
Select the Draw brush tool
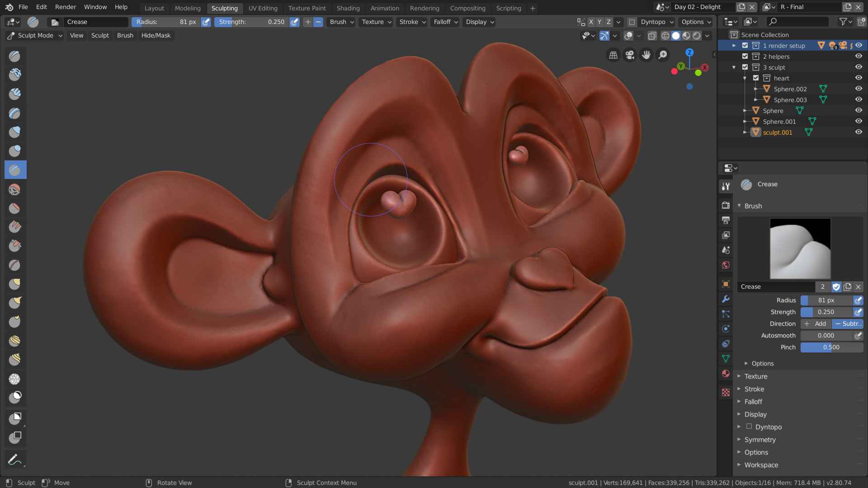(15, 56)
